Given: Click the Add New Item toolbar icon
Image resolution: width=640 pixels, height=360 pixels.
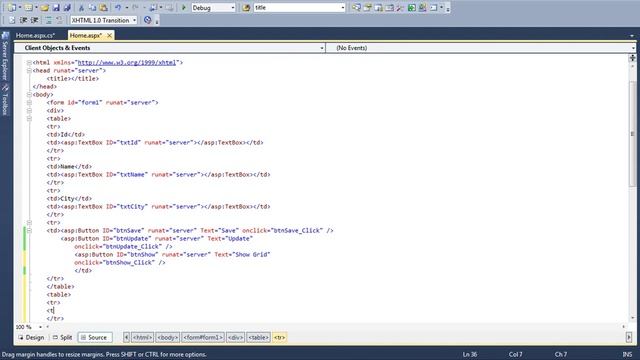Looking at the screenshot, I should (x=28, y=8).
